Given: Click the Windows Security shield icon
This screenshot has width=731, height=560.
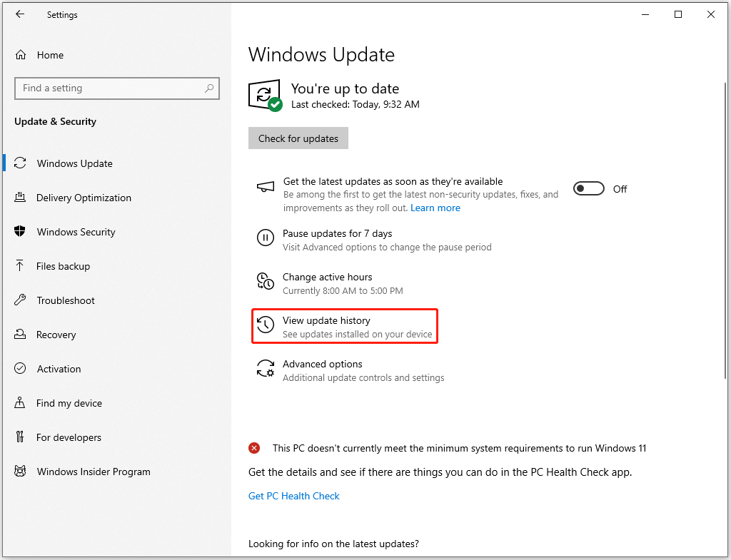Looking at the screenshot, I should (x=22, y=232).
